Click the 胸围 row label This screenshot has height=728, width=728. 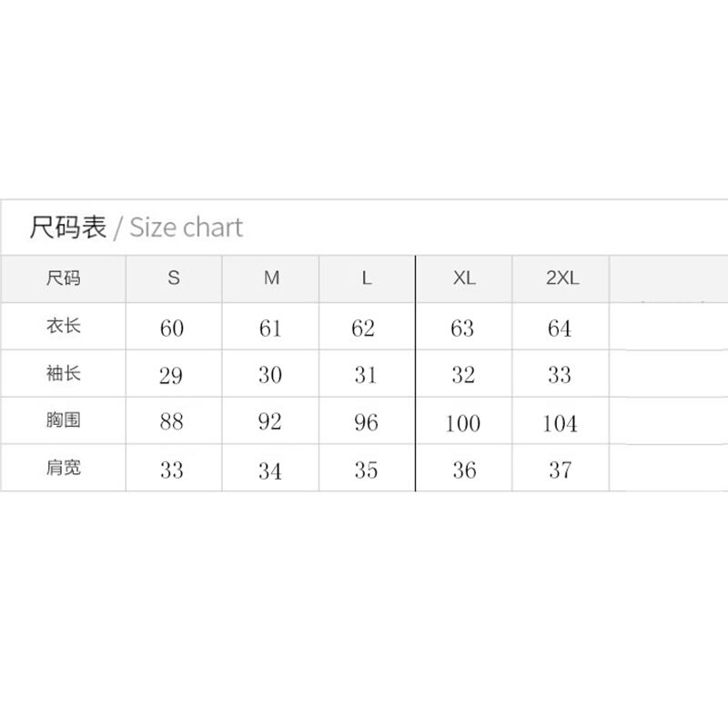[x=63, y=421]
